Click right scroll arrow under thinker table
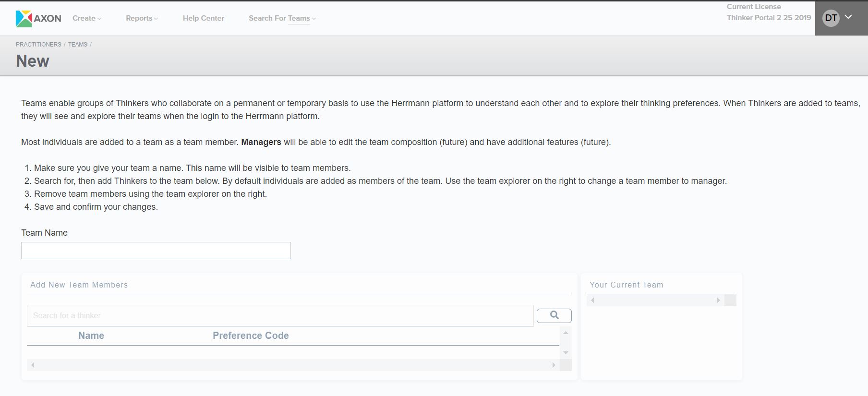The width and height of the screenshot is (868, 396). coord(554,365)
